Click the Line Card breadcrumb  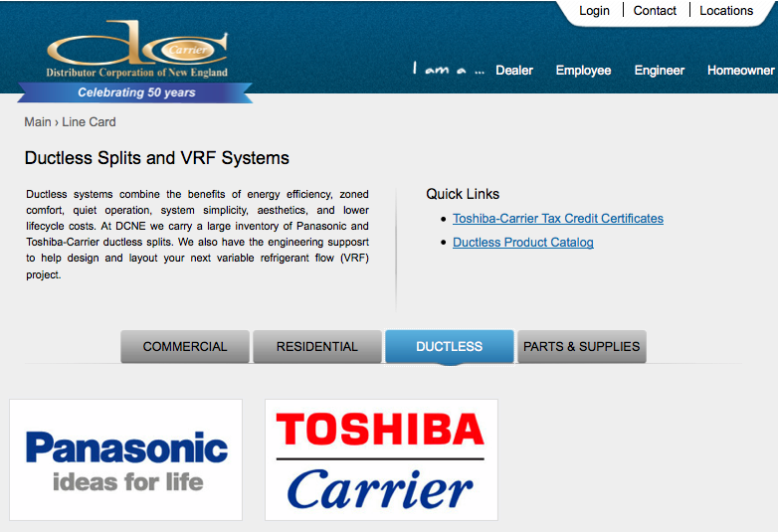coord(89,122)
